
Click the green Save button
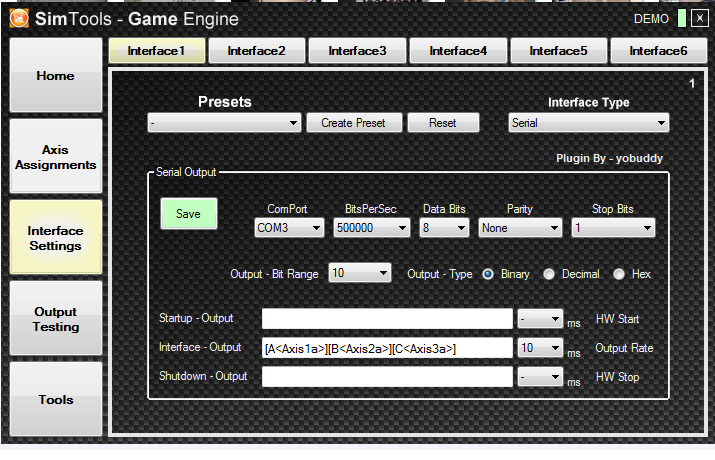(x=189, y=213)
